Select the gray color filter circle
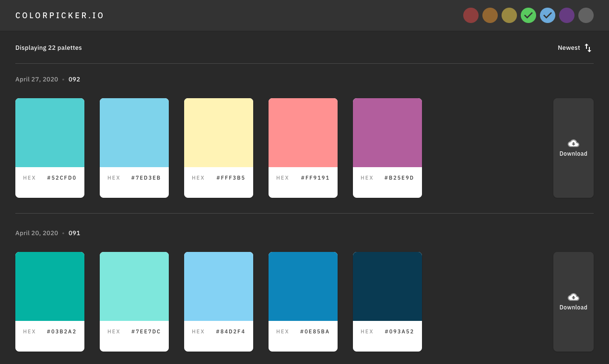The height and width of the screenshot is (364, 609). 586,15
